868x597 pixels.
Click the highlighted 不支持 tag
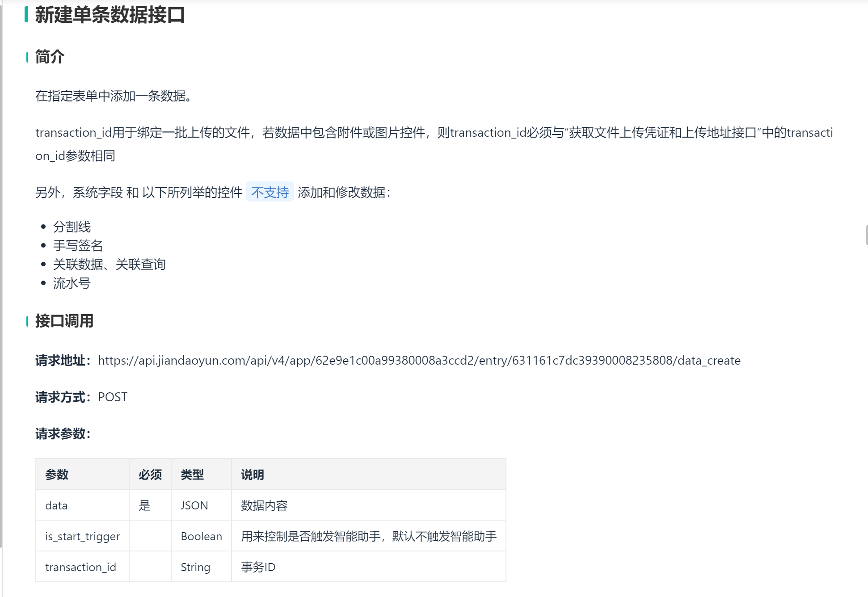270,192
